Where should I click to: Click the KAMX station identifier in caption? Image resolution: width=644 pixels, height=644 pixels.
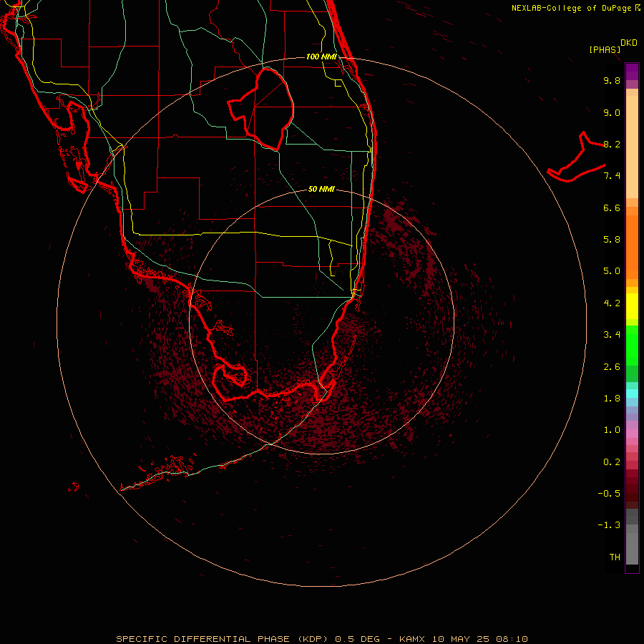coord(412,639)
